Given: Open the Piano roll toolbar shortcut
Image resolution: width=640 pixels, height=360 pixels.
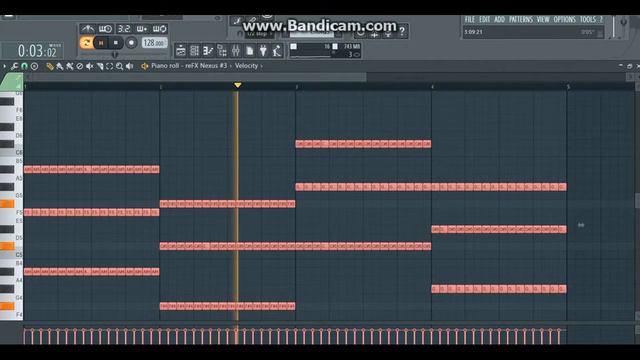Looking at the screenshot, I should (208, 51).
